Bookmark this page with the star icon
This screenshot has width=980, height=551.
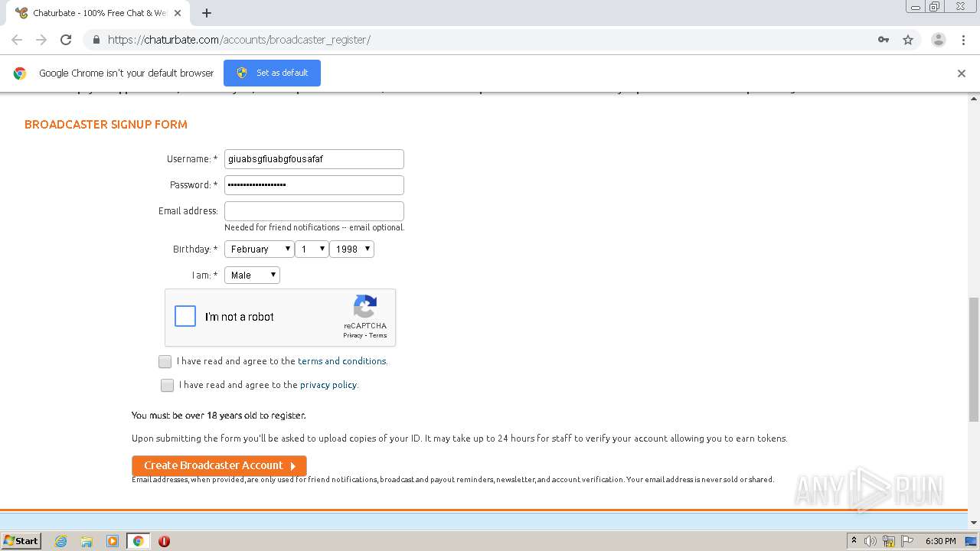point(908,40)
